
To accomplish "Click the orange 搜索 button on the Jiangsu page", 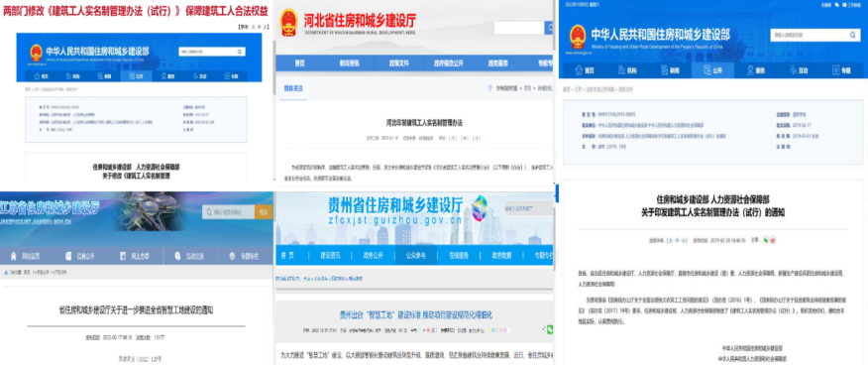I will coord(264,212).
